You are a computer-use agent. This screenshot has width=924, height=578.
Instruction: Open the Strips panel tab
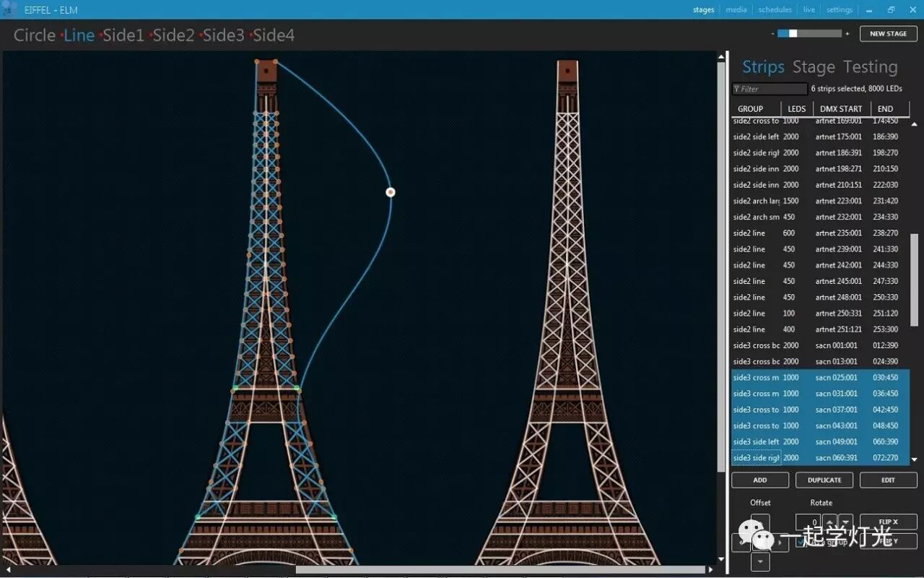click(x=763, y=67)
